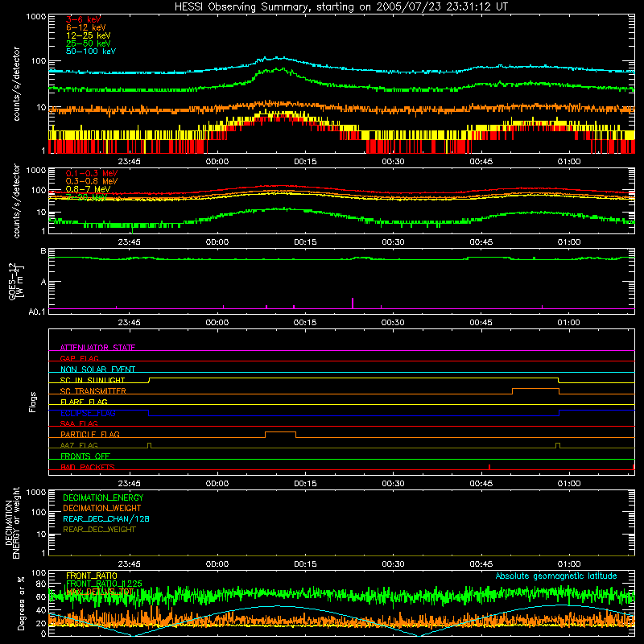Viewport: 644px width, 644px height.
Task: Select the FLARE_FLAG label
Action: click(84, 402)
